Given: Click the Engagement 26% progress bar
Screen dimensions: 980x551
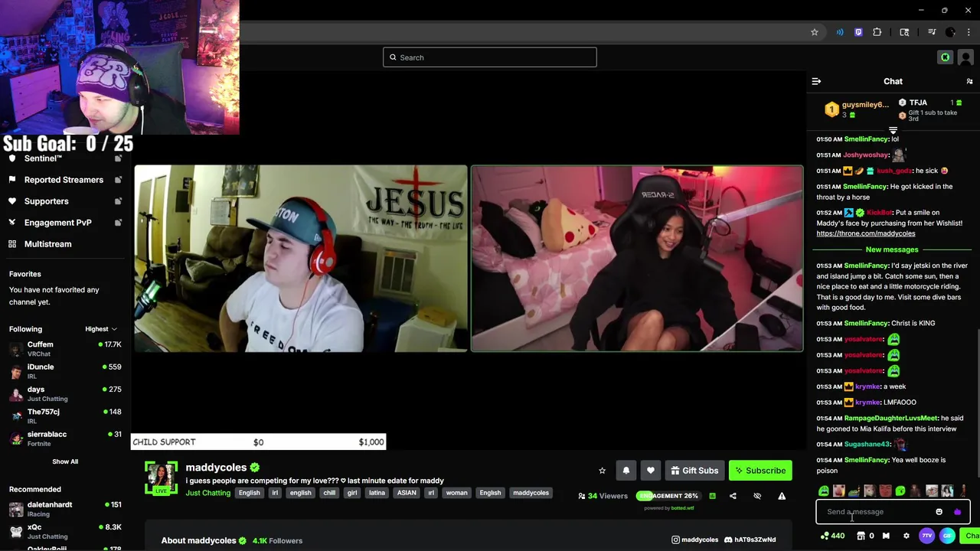Looking at the screenshot, I should (668, 496).
